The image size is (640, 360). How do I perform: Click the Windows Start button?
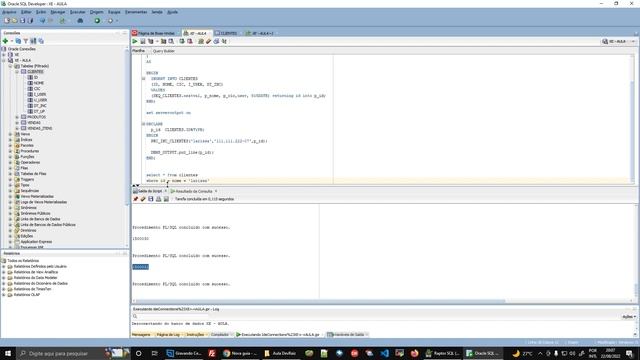(x=8, y=353)
